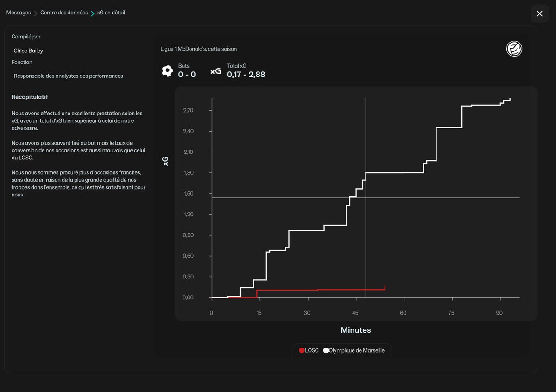Click the name Chloe Bailey
556x392 pixels.
tap(28, 51)
